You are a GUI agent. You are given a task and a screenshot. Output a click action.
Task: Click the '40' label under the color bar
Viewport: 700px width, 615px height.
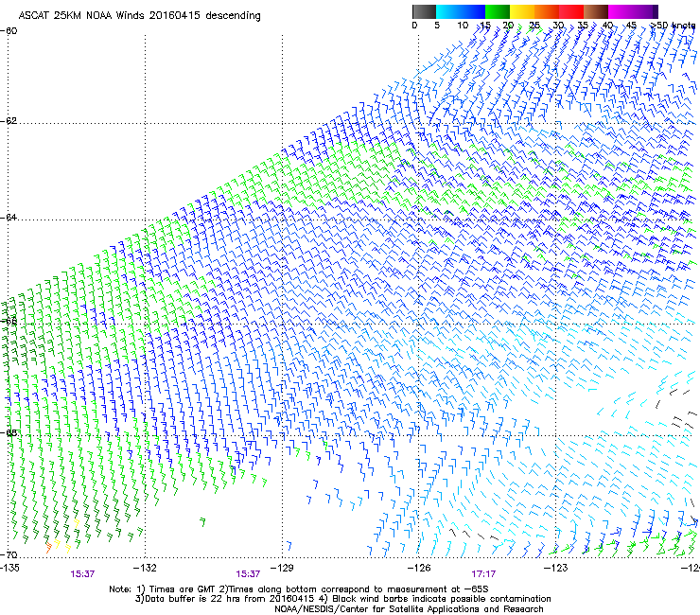tap(607, 26)
